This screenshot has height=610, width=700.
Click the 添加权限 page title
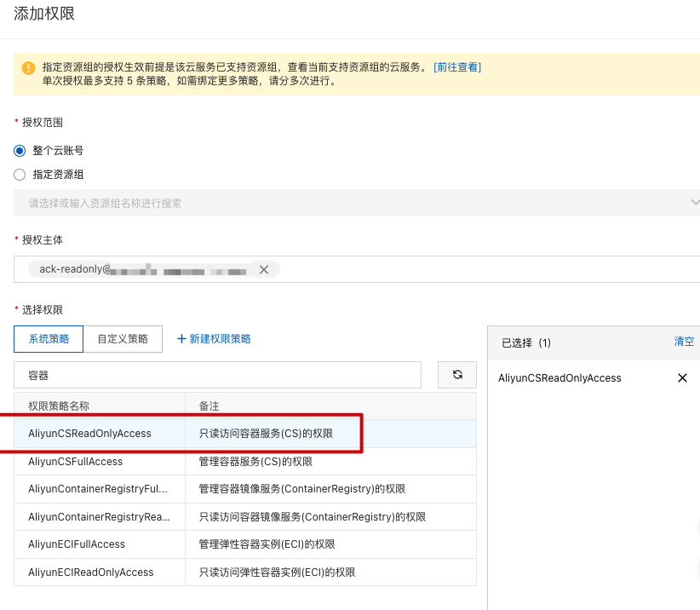pyautogui.click(x=44, y=14)
